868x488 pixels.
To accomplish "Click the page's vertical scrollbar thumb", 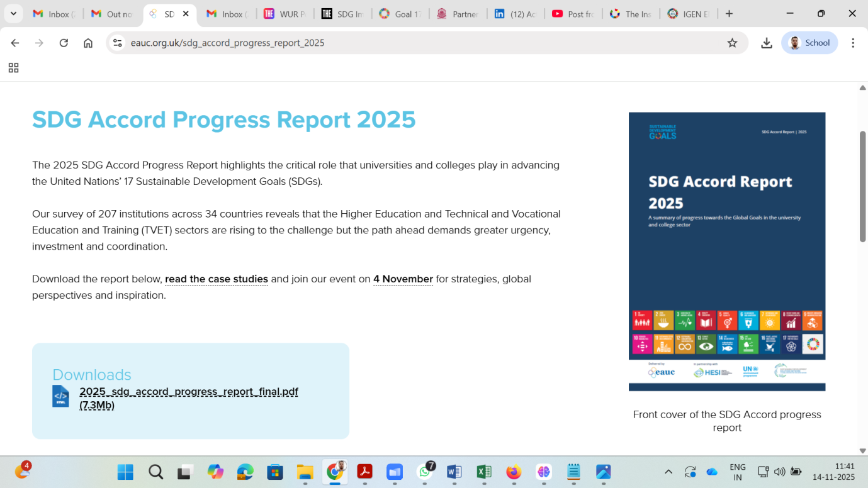I will coord(862,186).
